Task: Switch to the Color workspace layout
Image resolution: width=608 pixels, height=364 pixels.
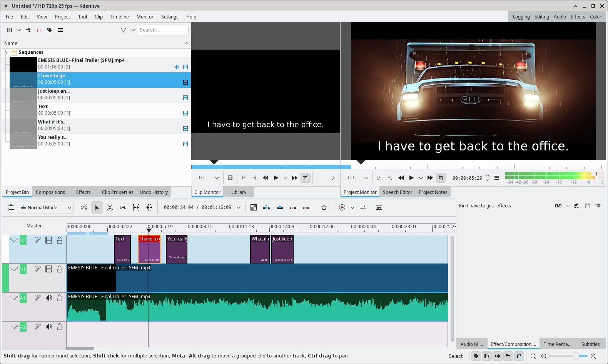Action: tap(596, 17)
